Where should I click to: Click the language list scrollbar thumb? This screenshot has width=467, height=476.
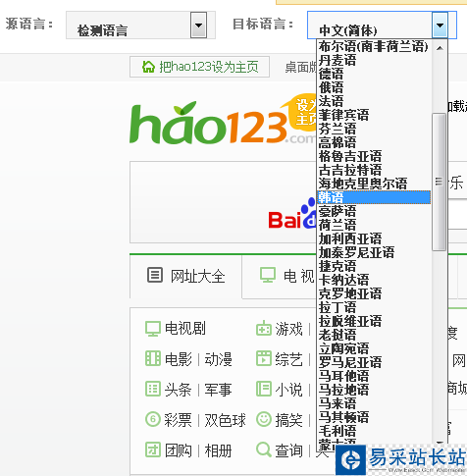coord(439,182)
